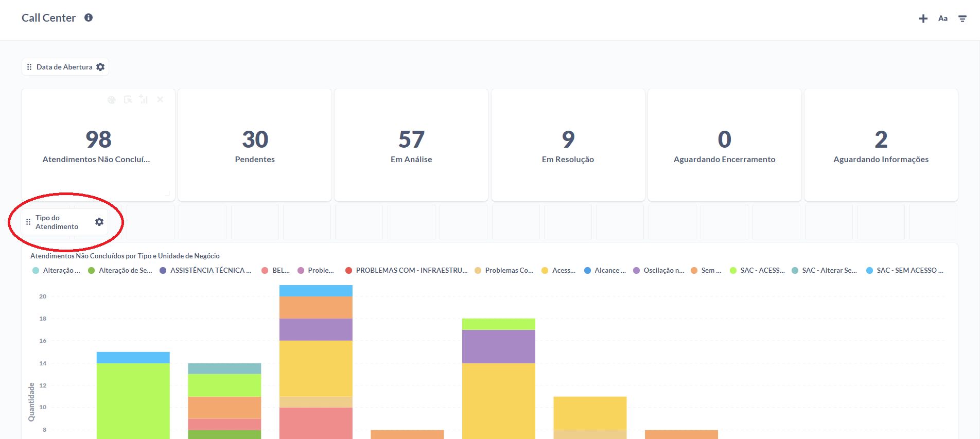The image size is (980, 439).
Task: Select the 'Proble...' legend entry
Action: pyautogui.click(x=316, y=270)
